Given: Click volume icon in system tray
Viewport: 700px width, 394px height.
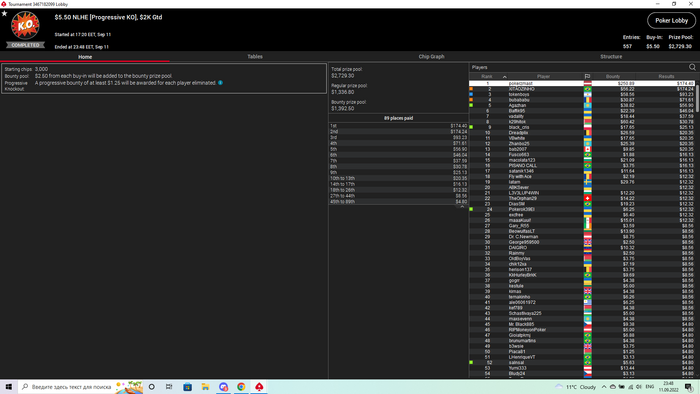Looking at the screenshot, I should [639, 387].
